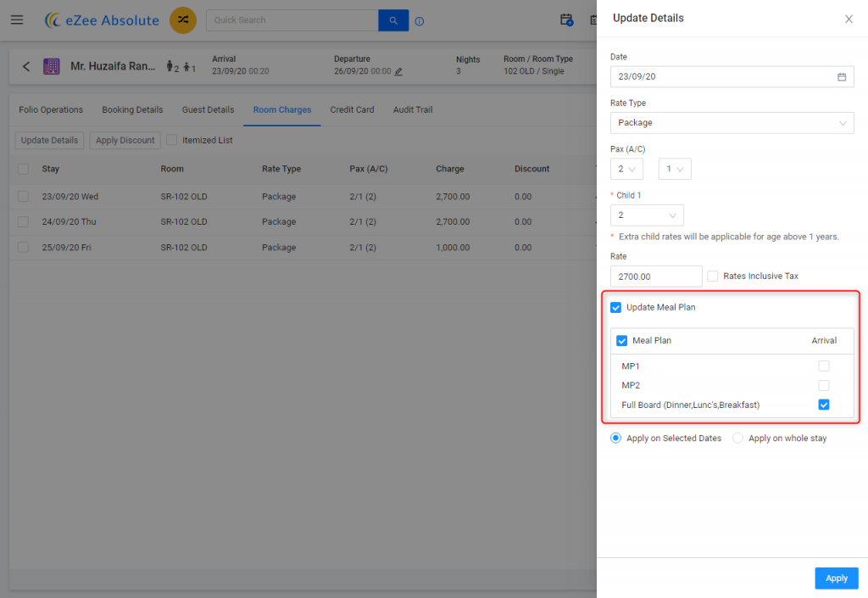Check the MP1 arrival checkbox
This screenshot has height=598, width=868.
pos(824,366)
